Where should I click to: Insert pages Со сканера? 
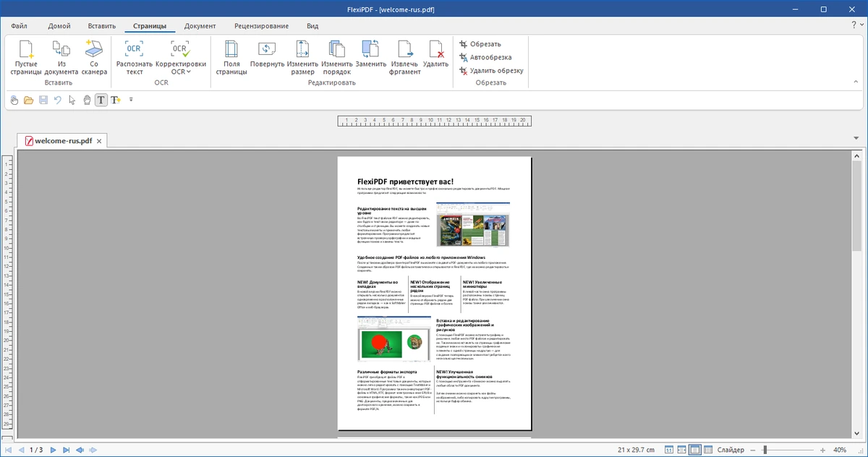click(94, 58)
